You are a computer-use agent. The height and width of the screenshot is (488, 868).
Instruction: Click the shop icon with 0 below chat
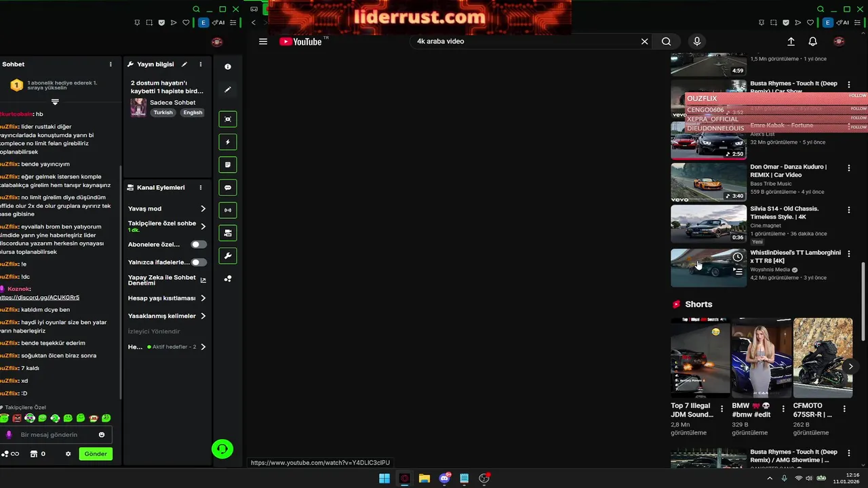click(x=38, y=454)
